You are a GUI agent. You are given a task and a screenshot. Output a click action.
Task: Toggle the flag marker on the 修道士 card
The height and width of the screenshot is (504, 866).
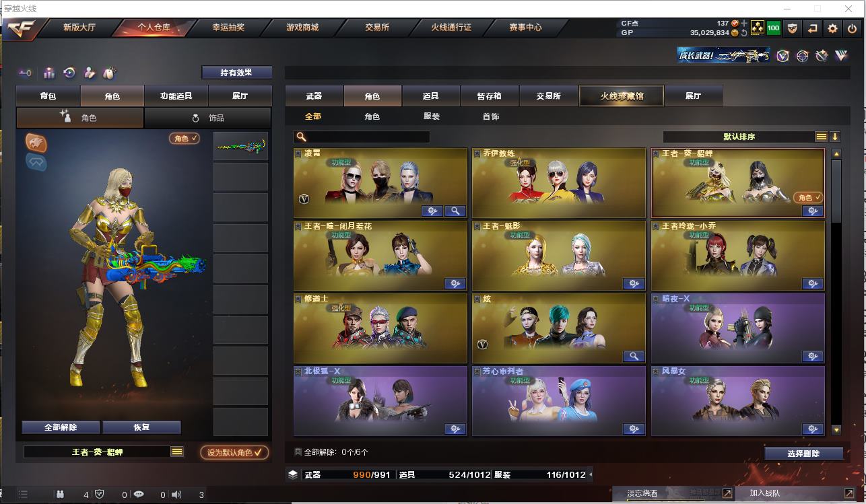tap(298, 299)
